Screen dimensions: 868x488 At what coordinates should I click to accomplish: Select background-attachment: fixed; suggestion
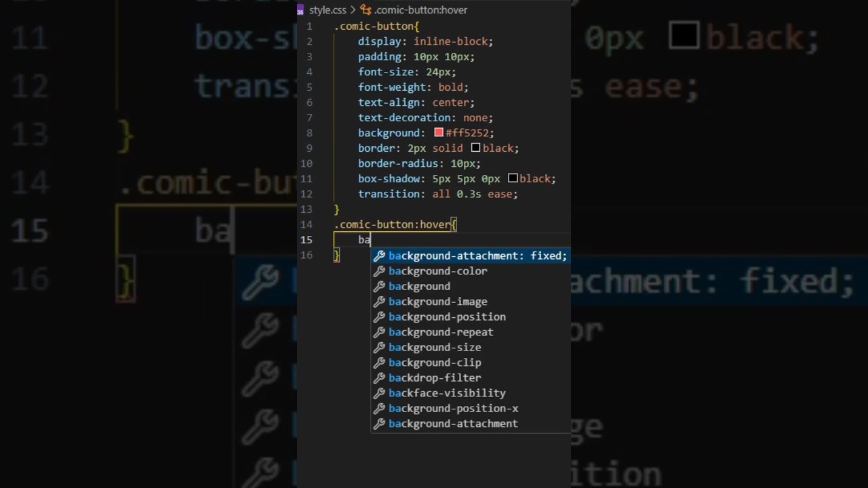[470, 256]
